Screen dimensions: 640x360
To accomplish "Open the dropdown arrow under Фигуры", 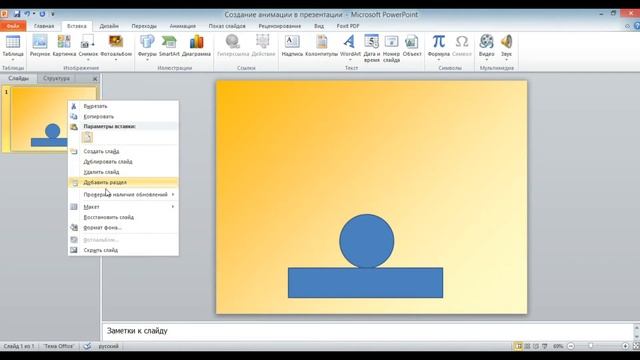I will tap(147, 60).
